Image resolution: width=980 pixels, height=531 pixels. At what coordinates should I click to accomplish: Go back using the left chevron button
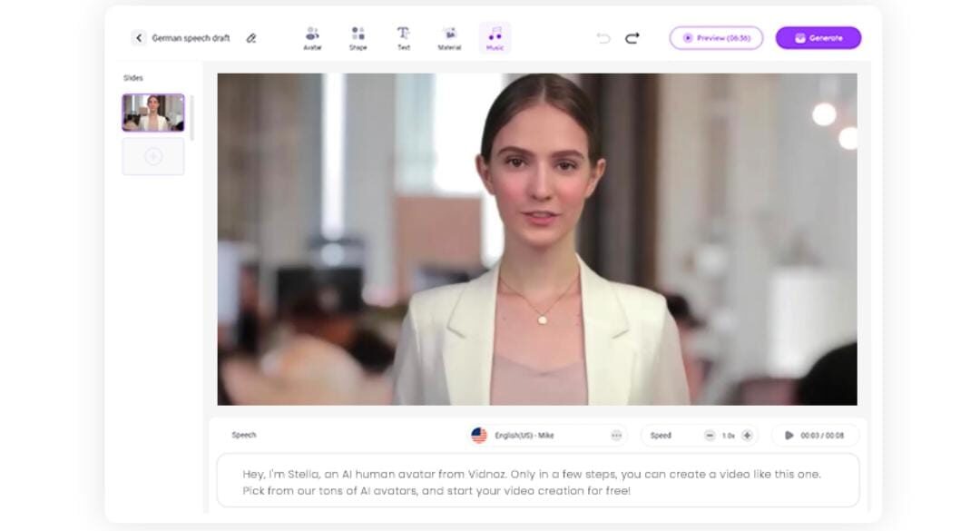139,38
